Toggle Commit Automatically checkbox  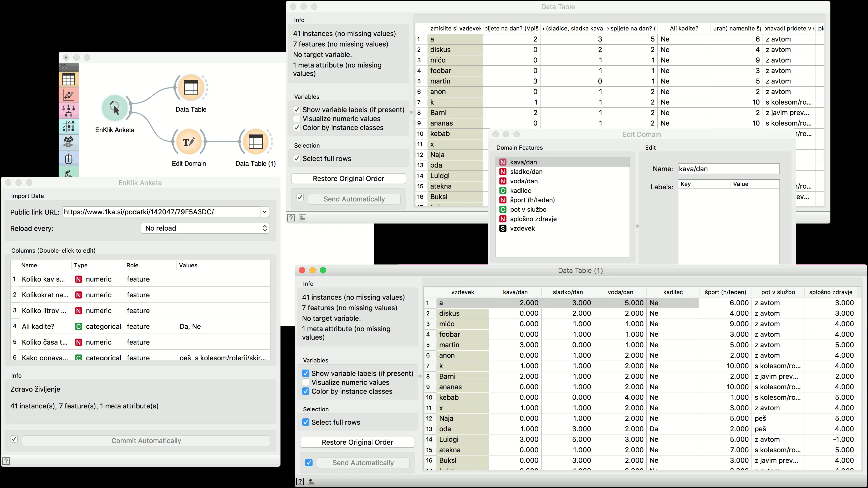click(x=14, y=439)
